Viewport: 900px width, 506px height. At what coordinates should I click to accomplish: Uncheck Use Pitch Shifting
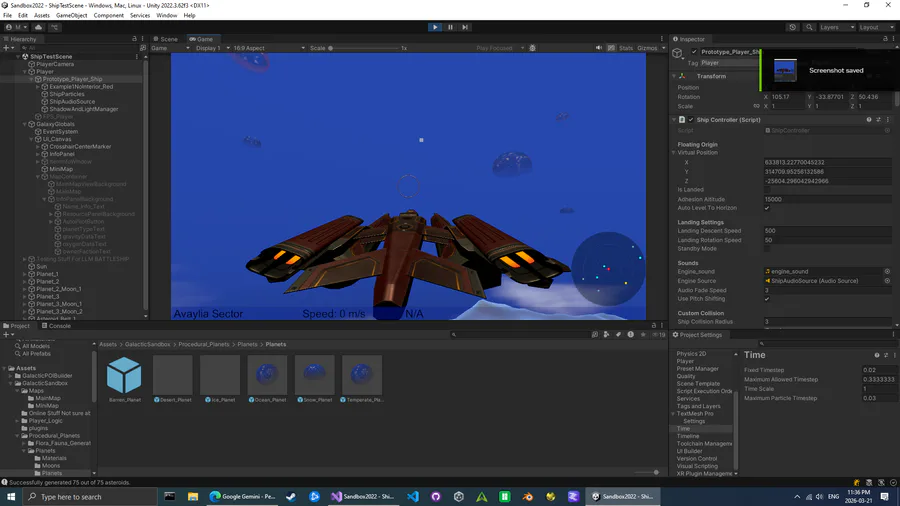pyautogui.click(x=767, y=299)
